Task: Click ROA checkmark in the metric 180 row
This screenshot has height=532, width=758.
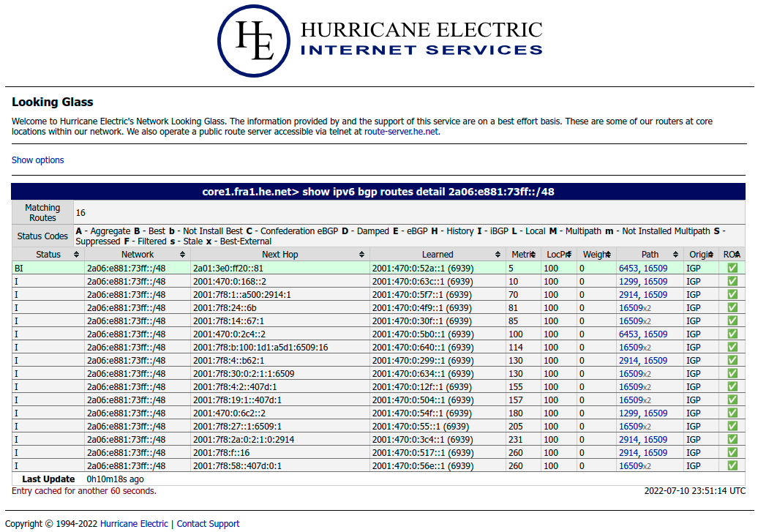Action: (732, 413)
